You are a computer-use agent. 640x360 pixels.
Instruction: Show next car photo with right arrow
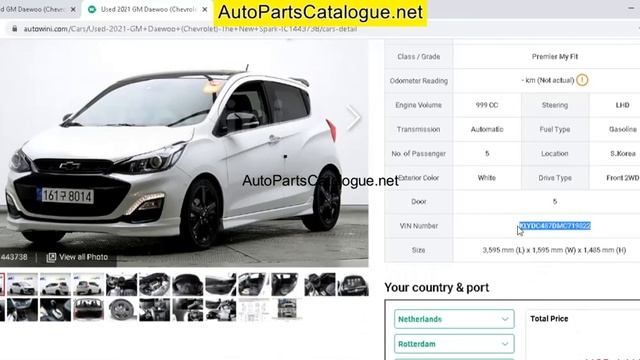pos(353,118)
